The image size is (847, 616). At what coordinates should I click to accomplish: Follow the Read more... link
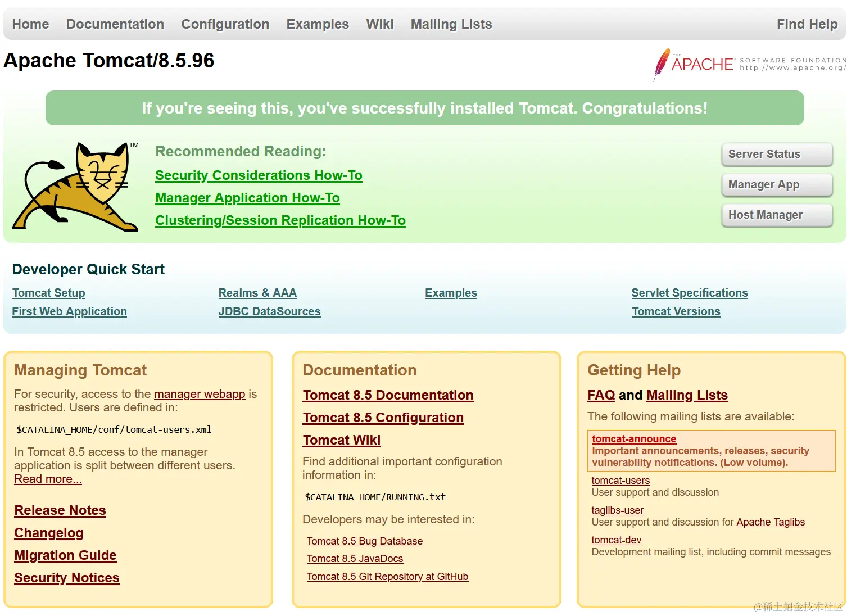[x=48, y=479]
